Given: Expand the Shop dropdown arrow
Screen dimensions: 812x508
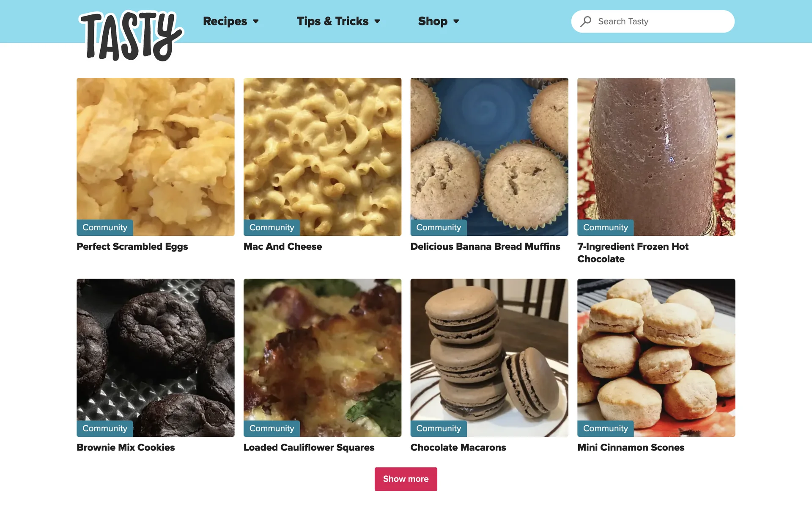Looking at the screenshot, I should [456, 22].
